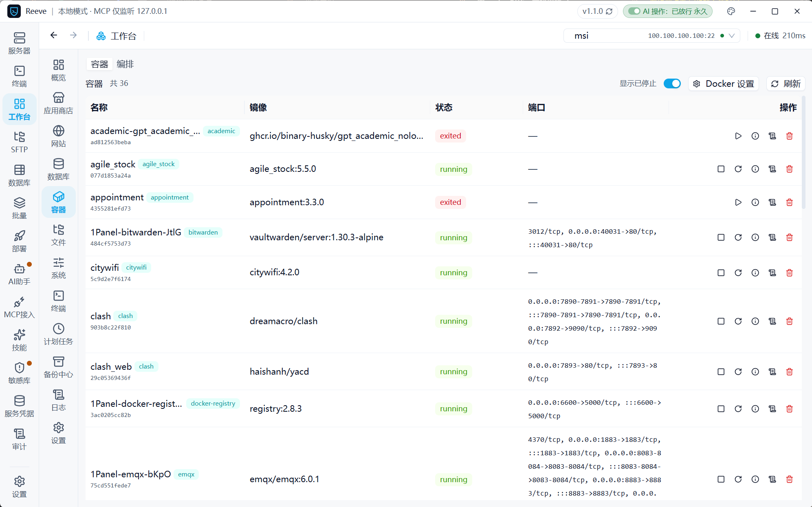Open the 服务器 servers sidebar item
Screen dimensions: 812x507
19,43
